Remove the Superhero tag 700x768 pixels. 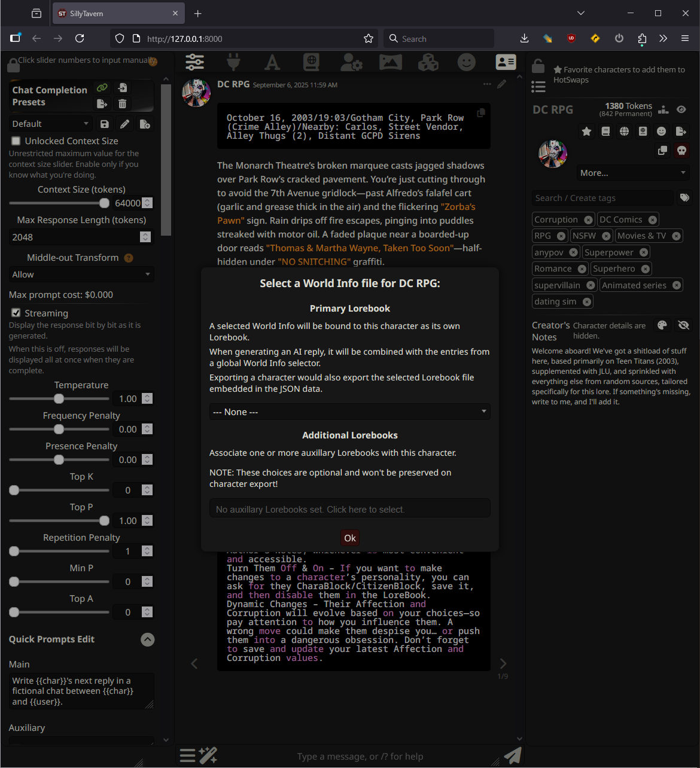[646, 269]
